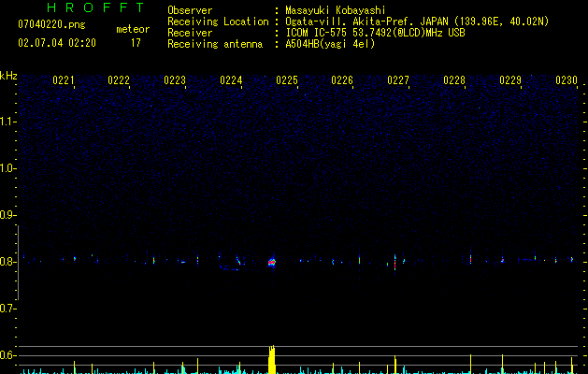This screenshot has width=588, height=374.
Task: Click the Receiver label
Action: click(x=190, y=33)
